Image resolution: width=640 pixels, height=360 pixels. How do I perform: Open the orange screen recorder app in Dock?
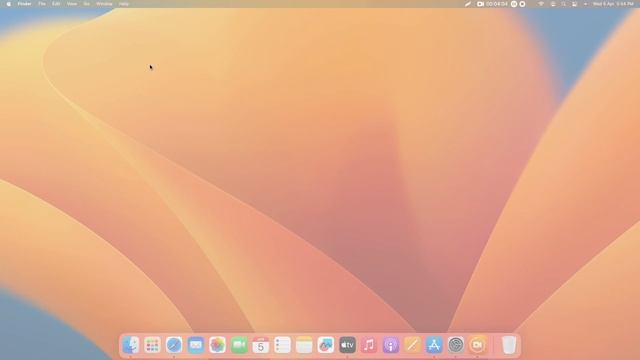pos(477,345)
